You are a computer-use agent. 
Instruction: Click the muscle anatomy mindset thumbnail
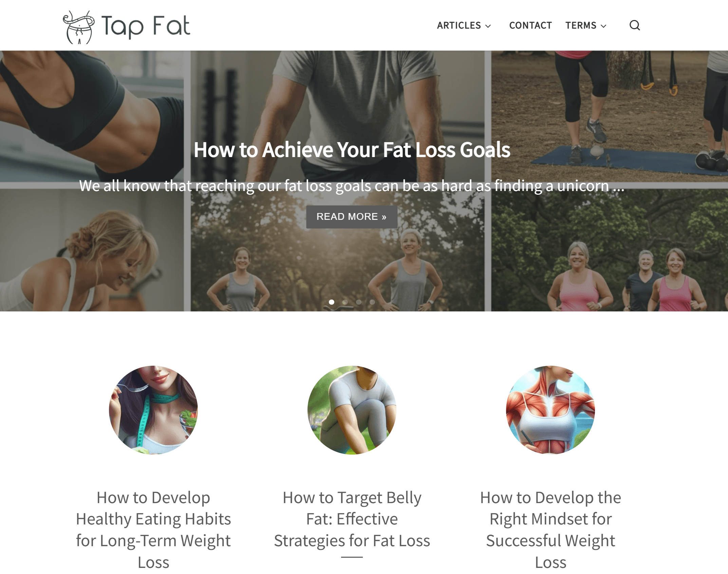(x=550, y=410)
